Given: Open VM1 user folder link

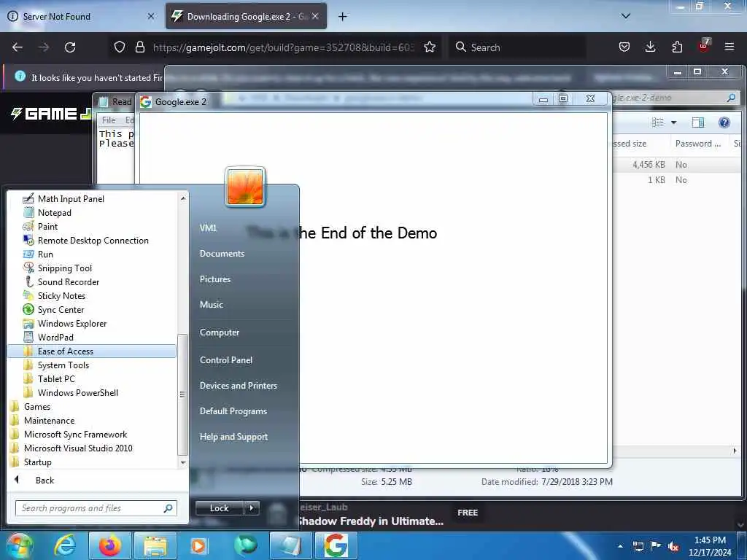Looking at the screenshot, I should click(x=208, y=227).
